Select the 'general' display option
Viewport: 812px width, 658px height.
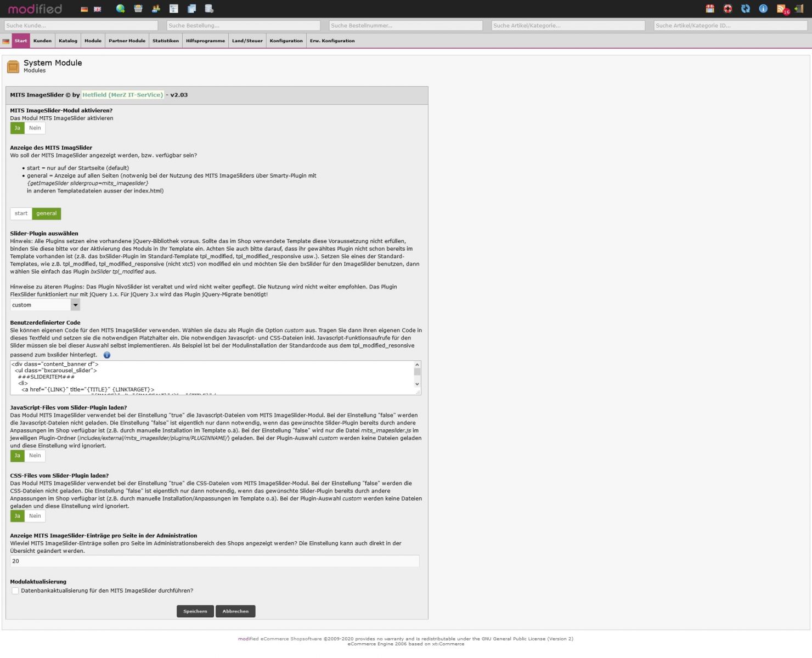click(x=47, y=214)
